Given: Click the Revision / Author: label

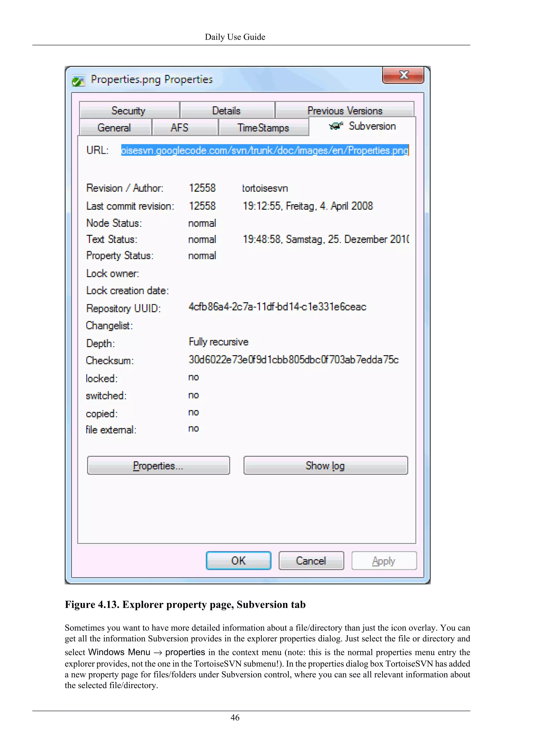Looking at the screenshot, I should 125,188.
